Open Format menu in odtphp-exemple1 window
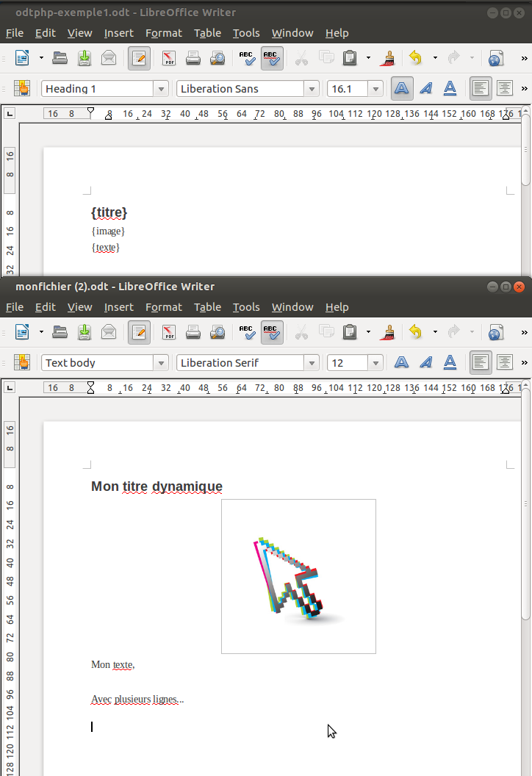The height and width of the screenshot is (776, 532). point(164,33)
